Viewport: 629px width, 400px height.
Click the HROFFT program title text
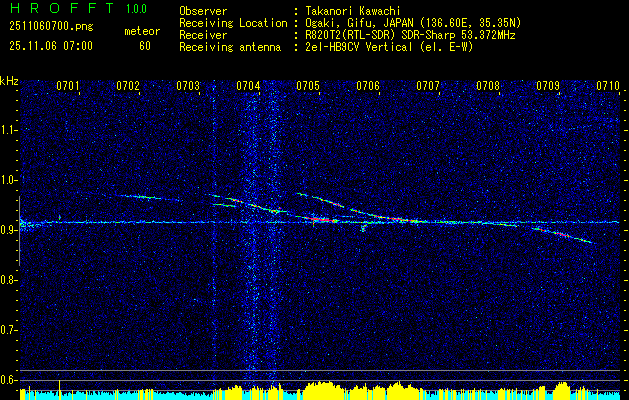pyautogui.click(x=62, y=8)
